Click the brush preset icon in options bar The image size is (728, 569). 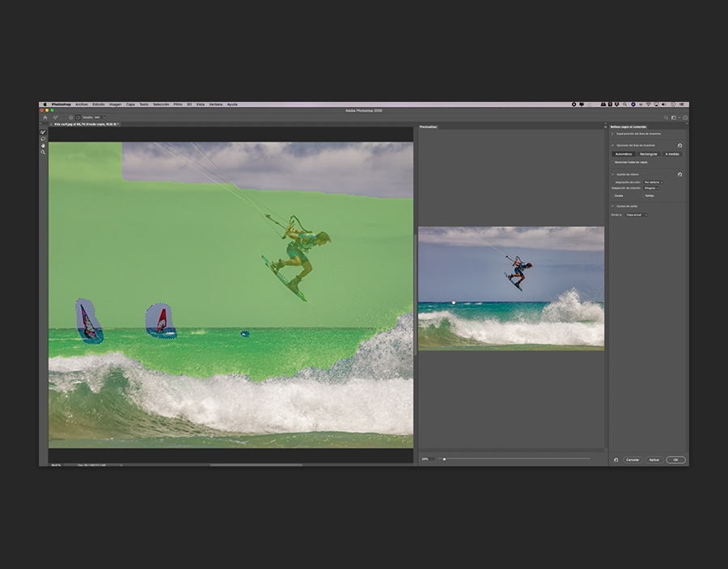click(x=55, y=117)
